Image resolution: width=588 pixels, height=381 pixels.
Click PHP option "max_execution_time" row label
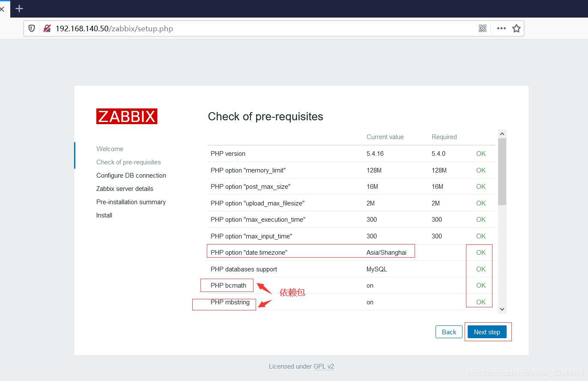click(258, 220)
